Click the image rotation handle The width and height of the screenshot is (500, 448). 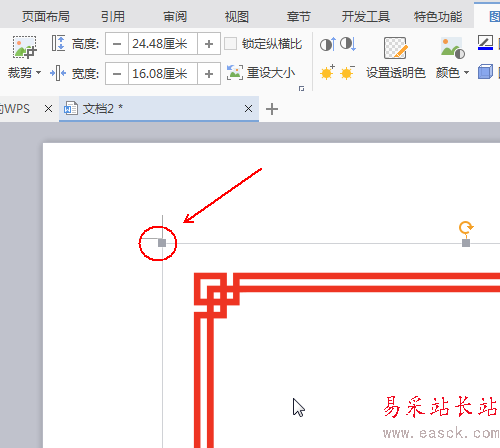point(466,228)
